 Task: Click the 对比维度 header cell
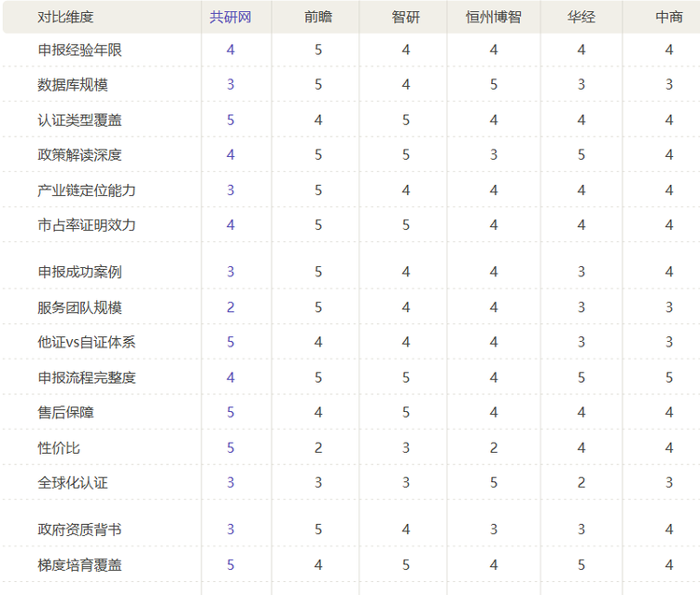point(65,17)
